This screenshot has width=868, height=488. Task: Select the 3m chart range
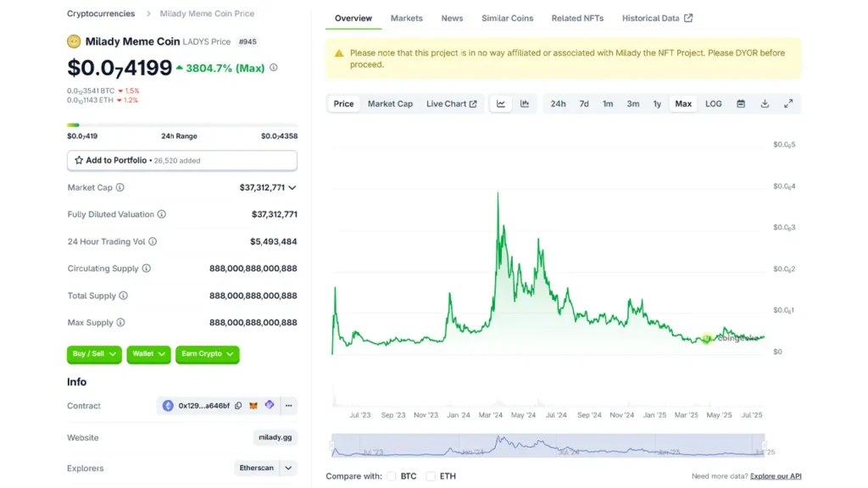pyautogui.click(x=632, y=103)
